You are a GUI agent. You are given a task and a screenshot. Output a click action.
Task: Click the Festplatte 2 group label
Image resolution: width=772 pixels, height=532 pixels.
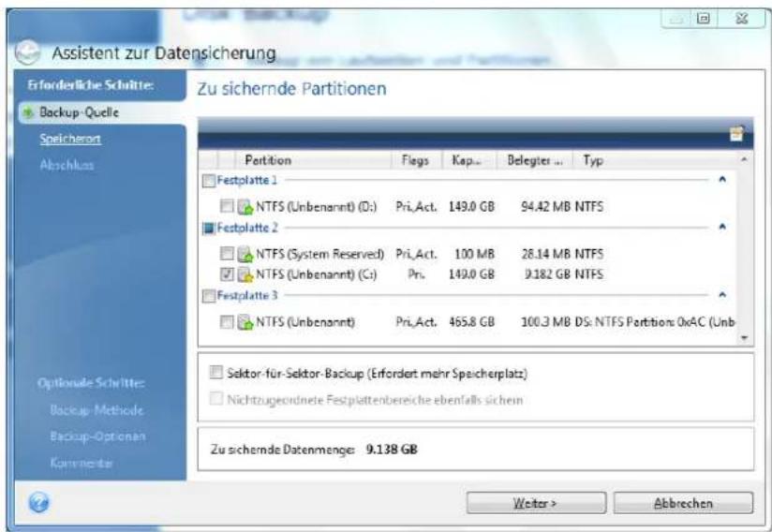click(x=247, y=228)
